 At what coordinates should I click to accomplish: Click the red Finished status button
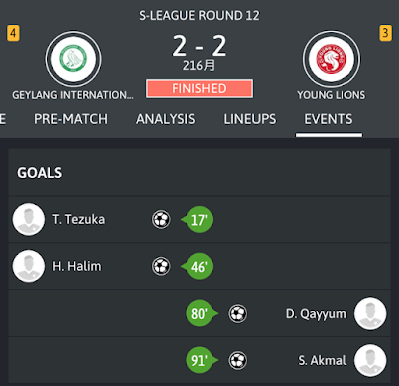pos(199,88)
